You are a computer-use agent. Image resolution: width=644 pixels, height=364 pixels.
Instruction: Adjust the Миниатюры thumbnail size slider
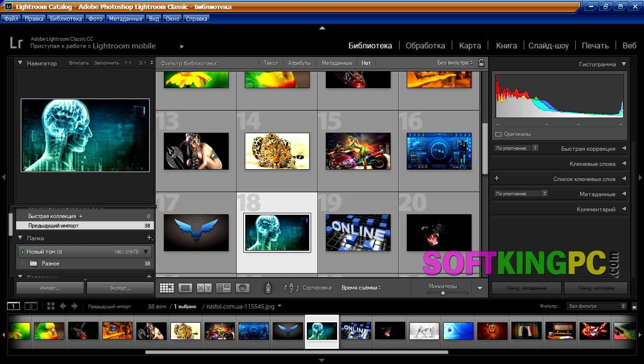pos(443,293)
